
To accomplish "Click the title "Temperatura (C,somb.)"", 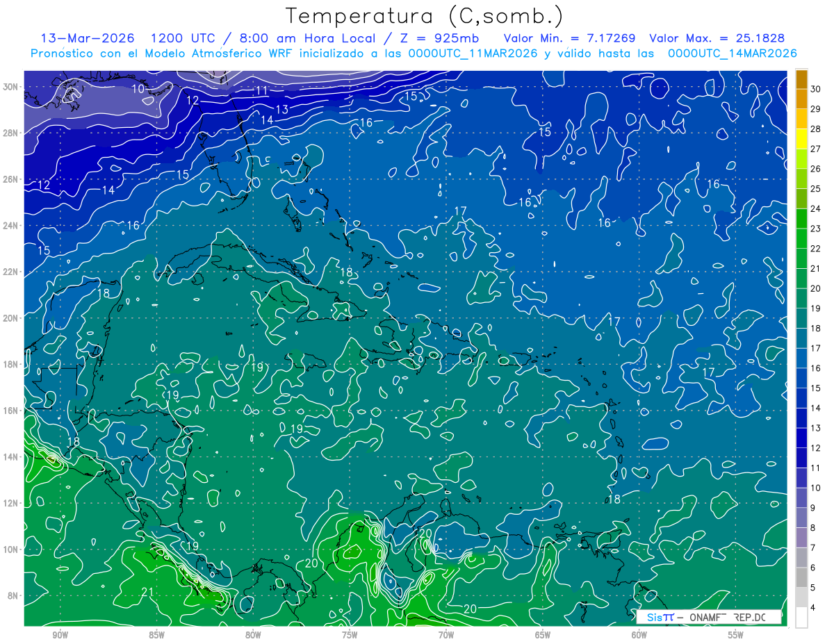I will pyautogui.click(x=425, y=16).
